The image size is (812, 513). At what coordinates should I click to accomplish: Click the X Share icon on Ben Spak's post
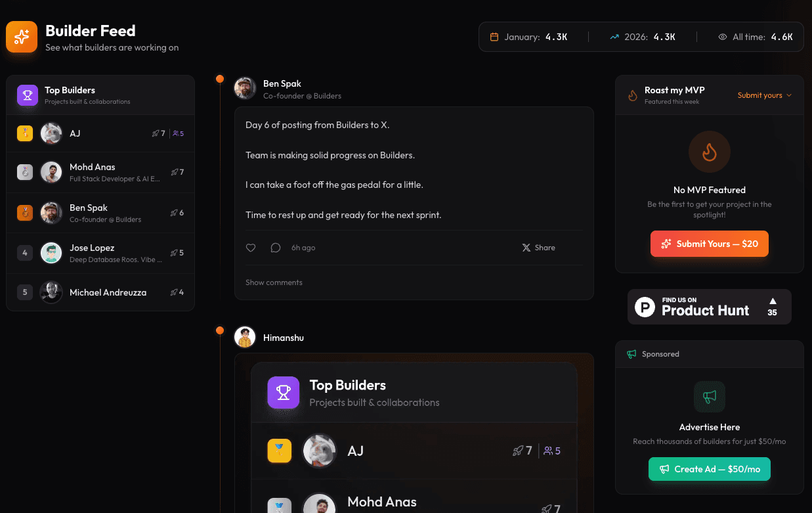[x=526, y=248]
